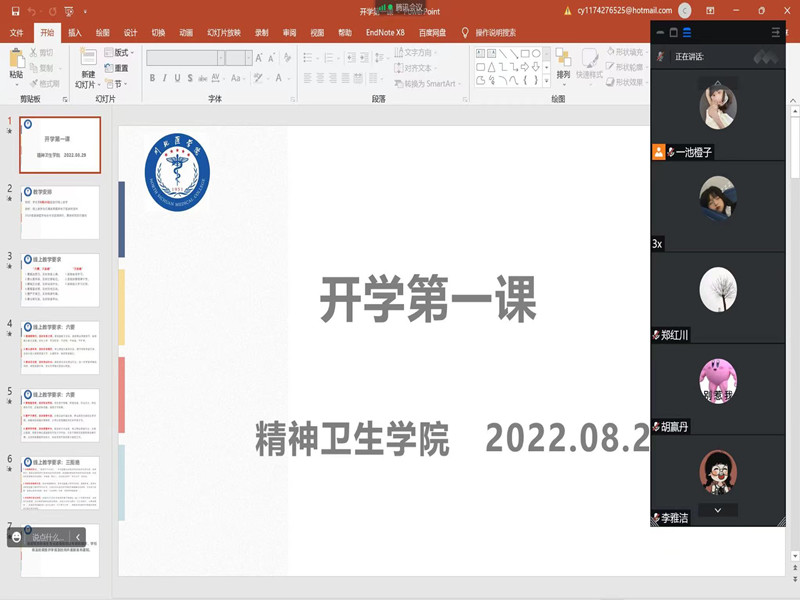Open the Font Color (字体颜色) swatch
The image size is (800, 600).
click(x=278, y=77)
